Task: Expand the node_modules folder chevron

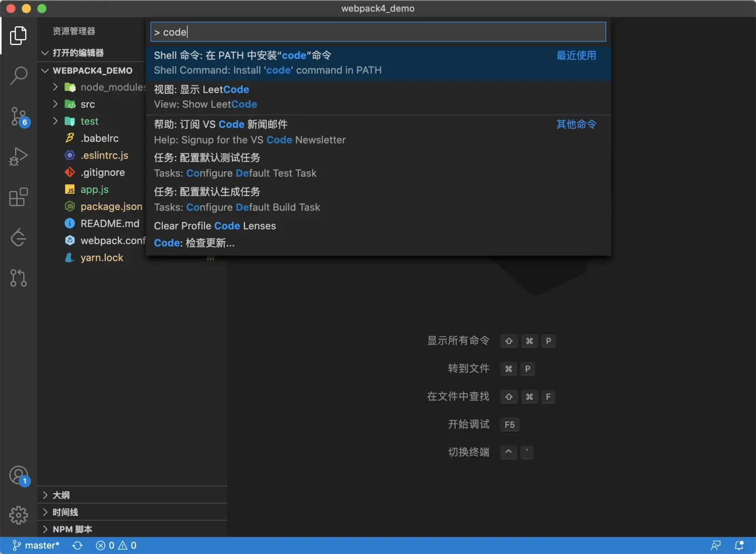Action: [x=55, y=87]
